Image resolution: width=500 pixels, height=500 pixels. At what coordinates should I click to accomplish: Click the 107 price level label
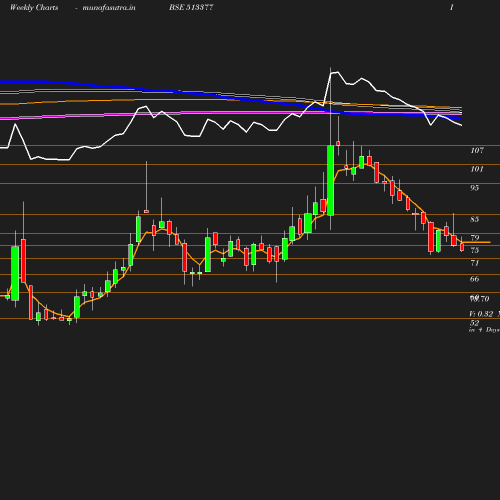[x=477, y=150]
